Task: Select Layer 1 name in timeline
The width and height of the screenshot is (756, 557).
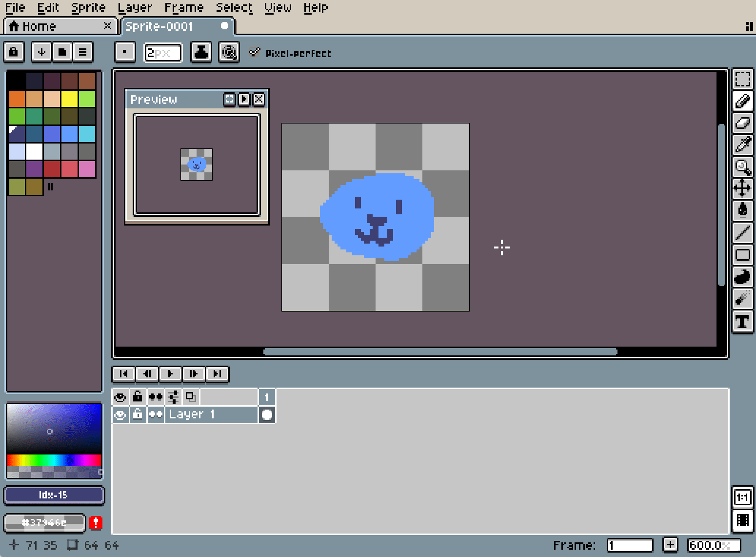Action: (x=211, y=415)
